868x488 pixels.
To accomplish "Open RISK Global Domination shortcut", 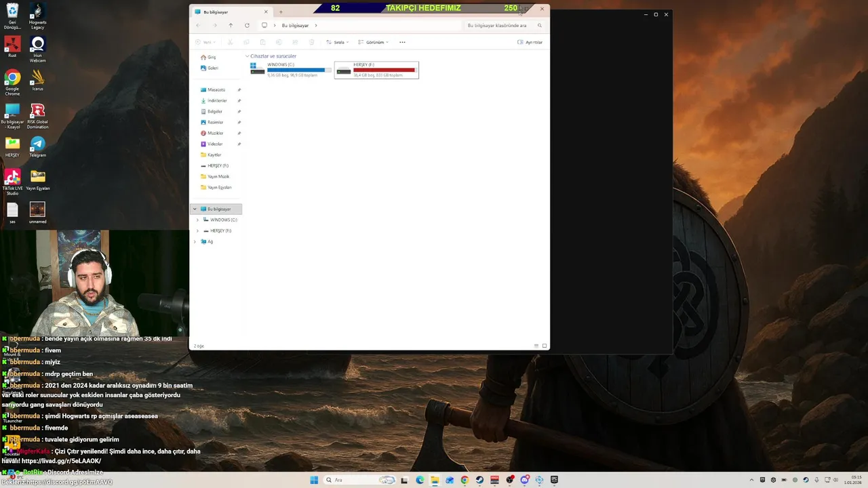I will (x=37, y=116).
